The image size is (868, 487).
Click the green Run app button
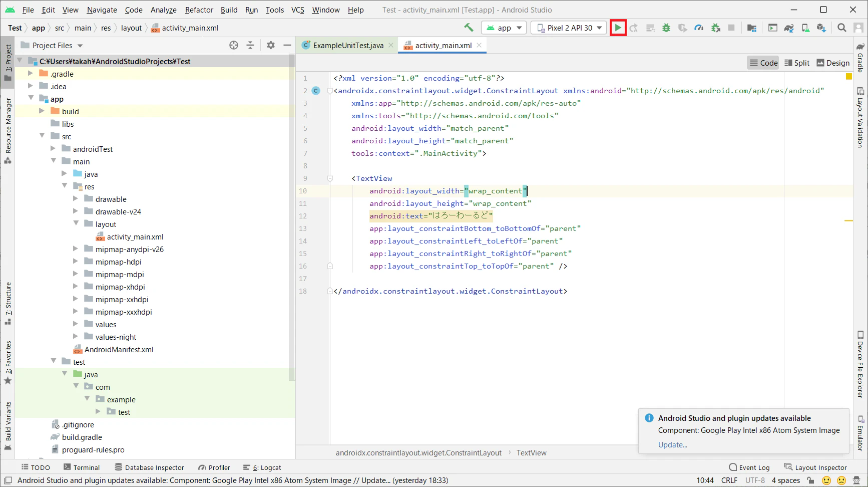[618, 28]
